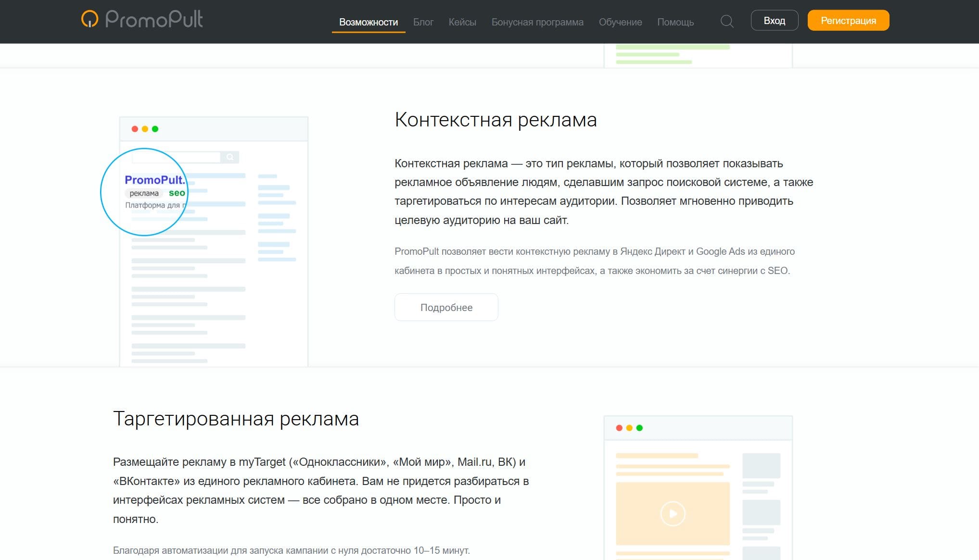Click the Контекстная реклама heading
This screenshot has width=979, height=560.
(496, 120)
